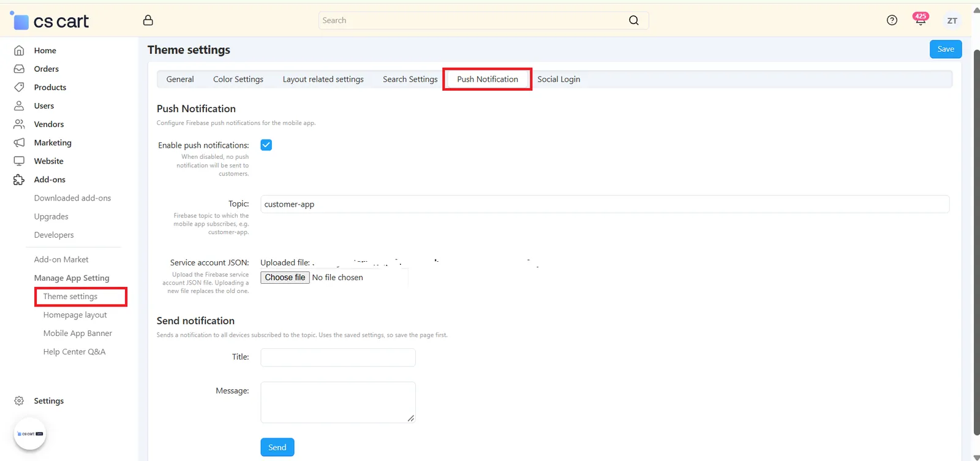The width and height of the screenshot is (980, 461).
Task: Click the Home house icon
Action: (x=19, y=50)
